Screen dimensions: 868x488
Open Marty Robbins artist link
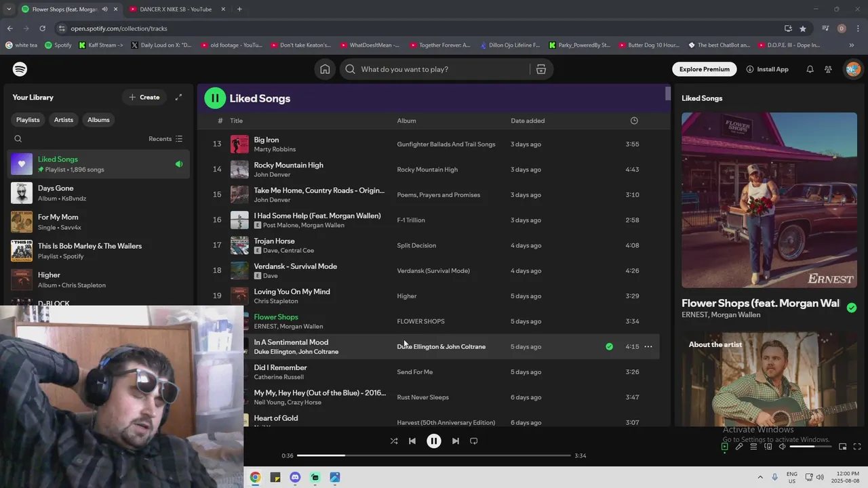275,149
